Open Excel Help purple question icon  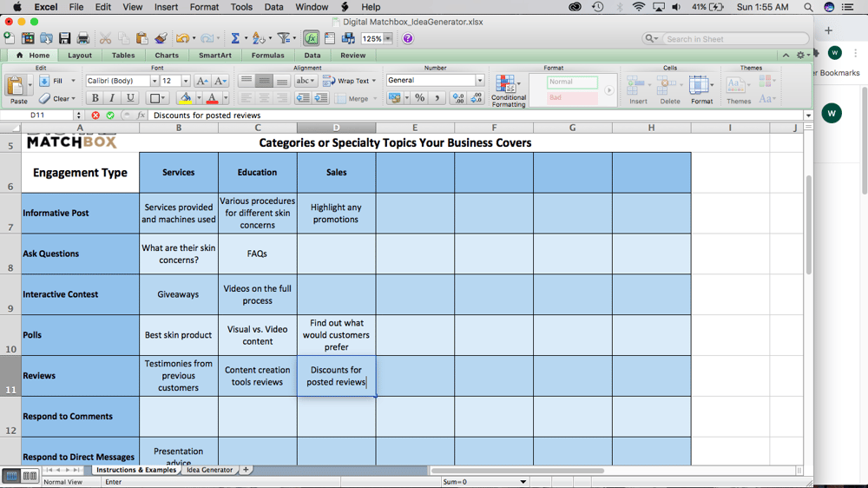tap(408, 38)
